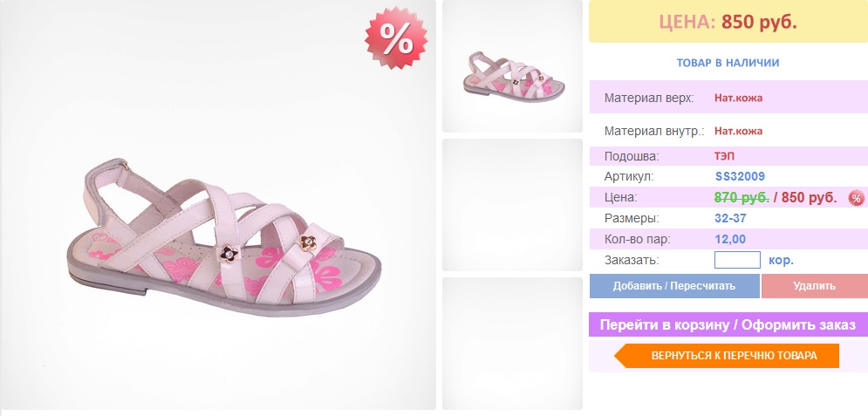Click the yellow ЦЕНА: 850 руб. banner

pyautogui.click(x=728, y=22)
